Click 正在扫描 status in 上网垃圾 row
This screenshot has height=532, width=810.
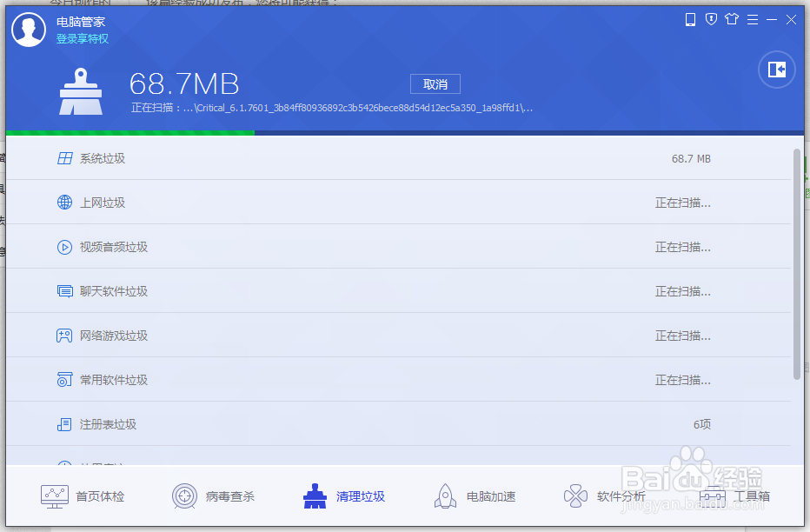(x=683, y=203)
